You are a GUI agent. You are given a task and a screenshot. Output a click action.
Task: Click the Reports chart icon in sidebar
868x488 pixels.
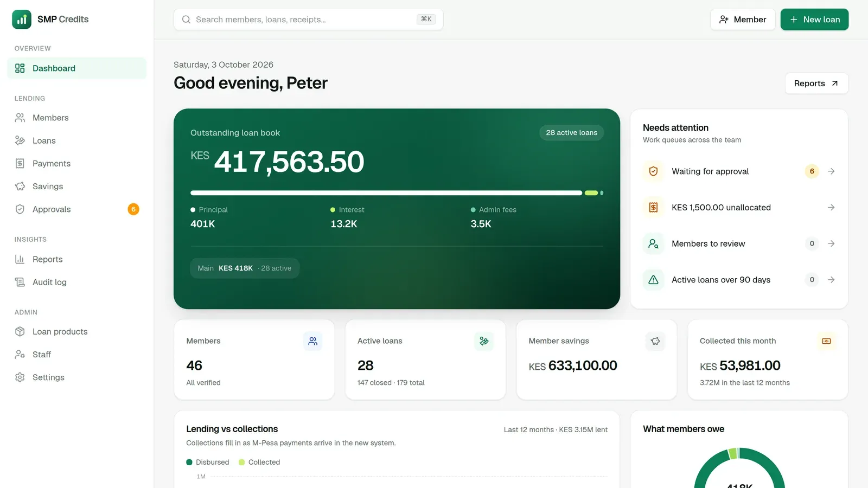(x=20, y=259)
